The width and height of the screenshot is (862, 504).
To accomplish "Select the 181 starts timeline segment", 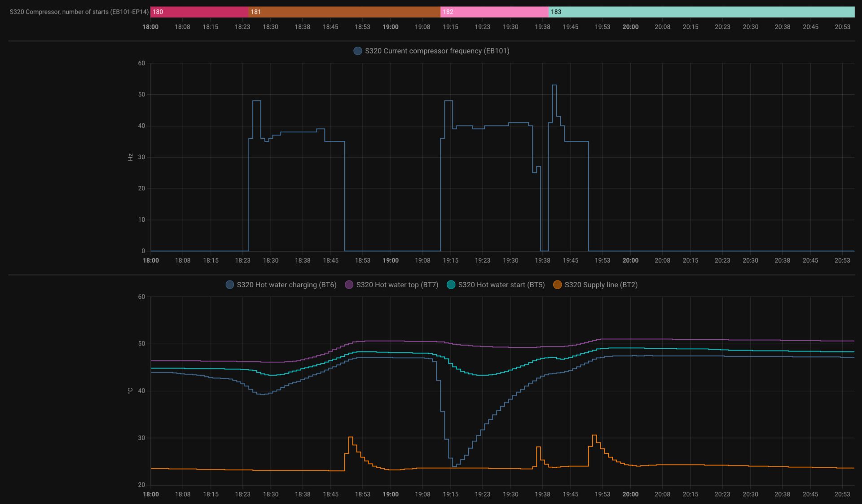I will (344, 12).
